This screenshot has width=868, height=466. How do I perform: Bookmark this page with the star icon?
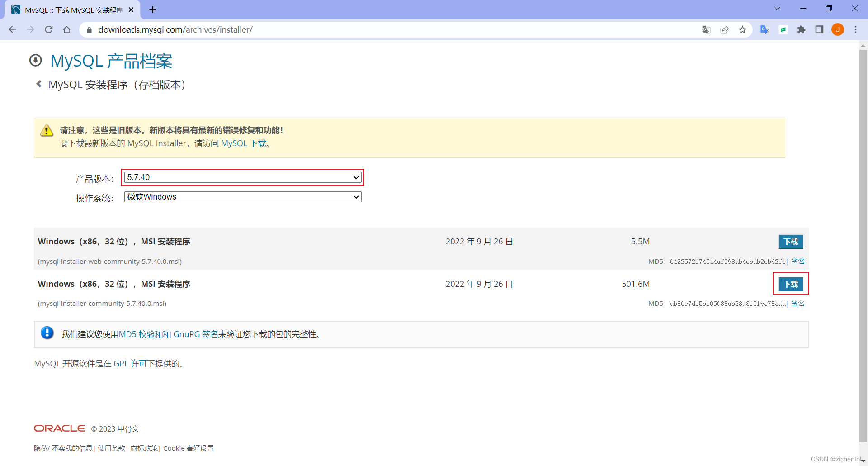(x=742, y=29)
